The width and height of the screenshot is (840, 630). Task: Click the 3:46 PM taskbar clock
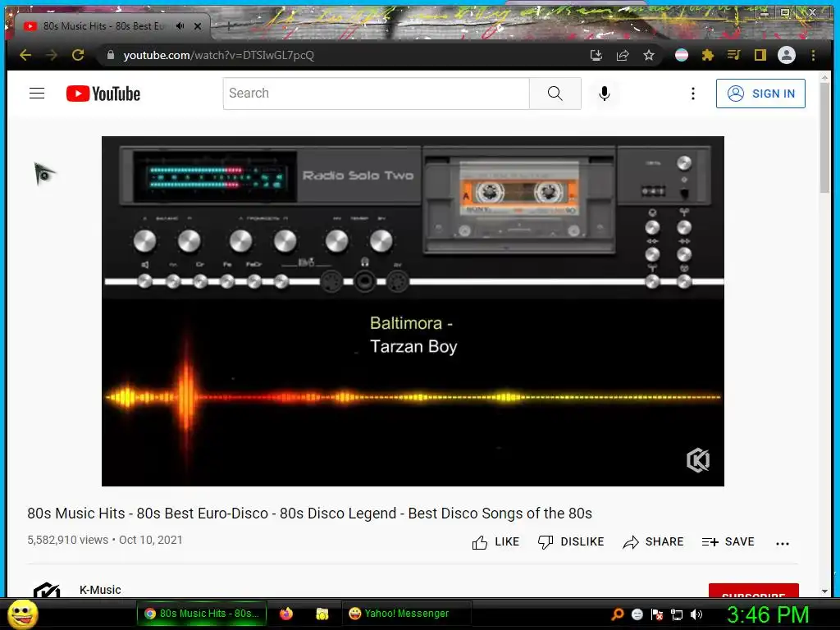[768, 614]
